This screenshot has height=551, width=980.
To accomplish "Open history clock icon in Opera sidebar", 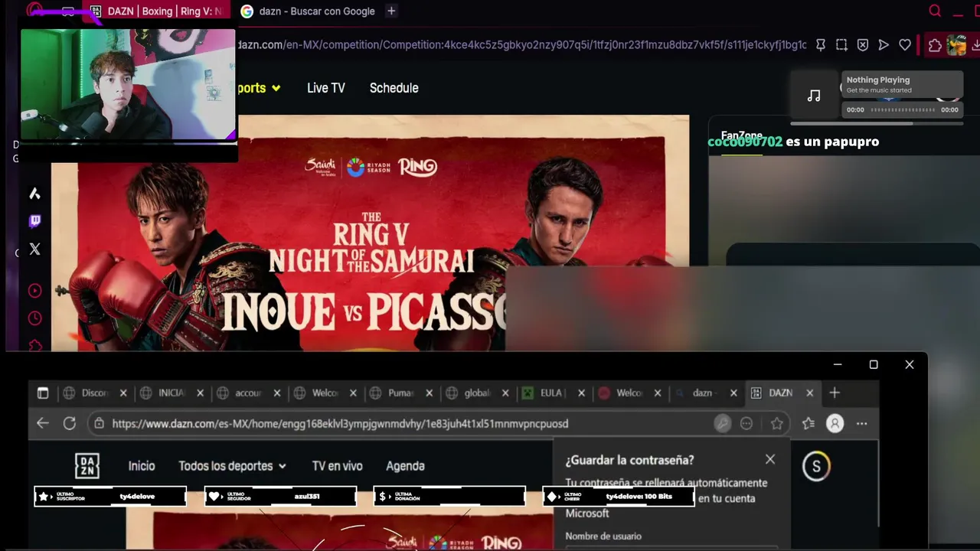I will point(34,318).
